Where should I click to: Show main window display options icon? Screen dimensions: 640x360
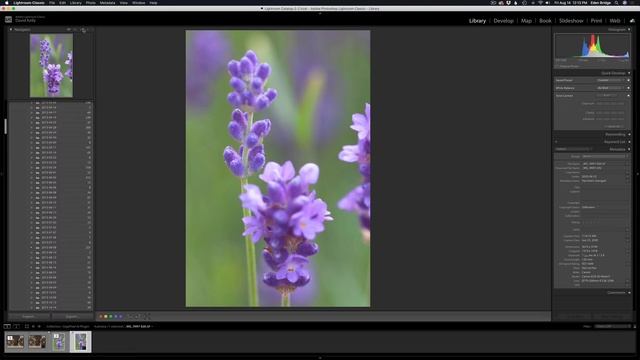[x=7, y=327]
